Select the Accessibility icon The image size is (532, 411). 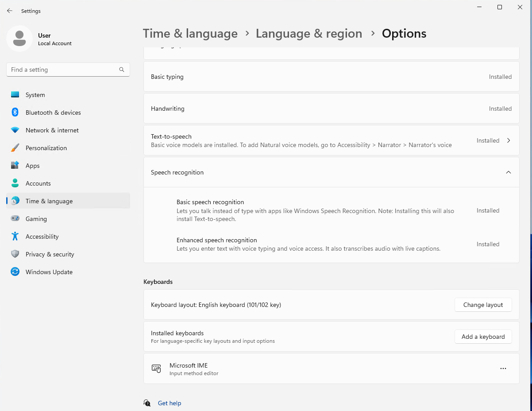(15, 236)
